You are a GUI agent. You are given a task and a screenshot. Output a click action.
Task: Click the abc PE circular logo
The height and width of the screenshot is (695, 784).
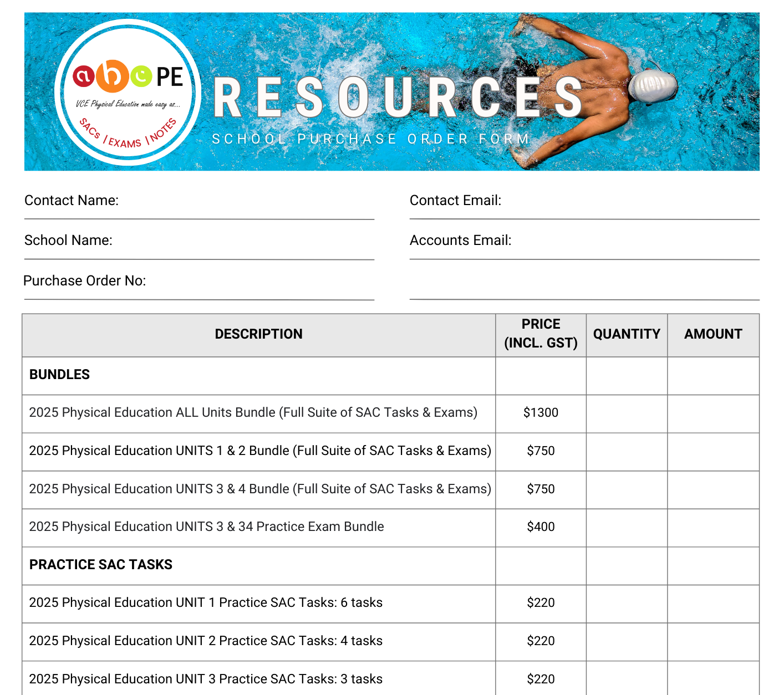click(128, 93)
